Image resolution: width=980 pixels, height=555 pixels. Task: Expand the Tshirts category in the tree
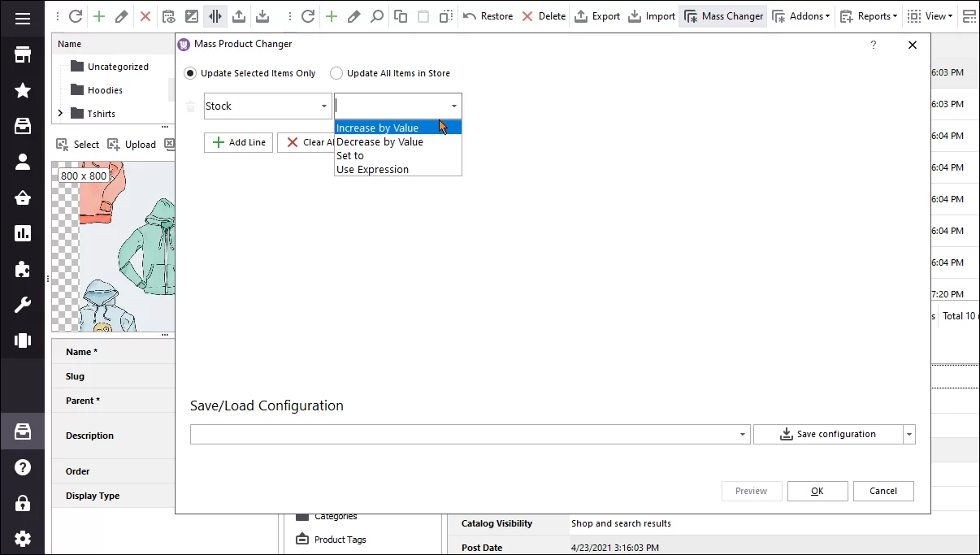coord(60,113)
